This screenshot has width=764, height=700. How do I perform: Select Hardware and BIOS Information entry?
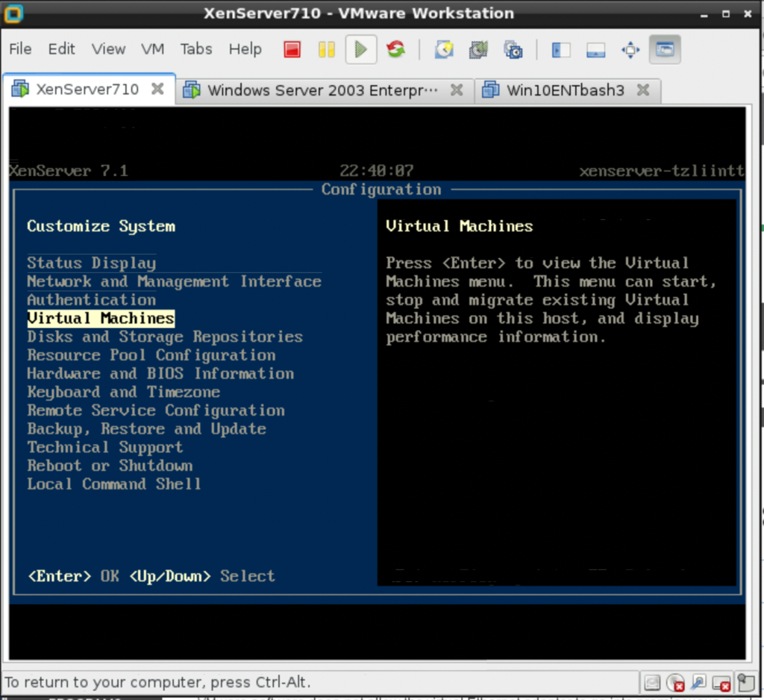click(160, 374)
